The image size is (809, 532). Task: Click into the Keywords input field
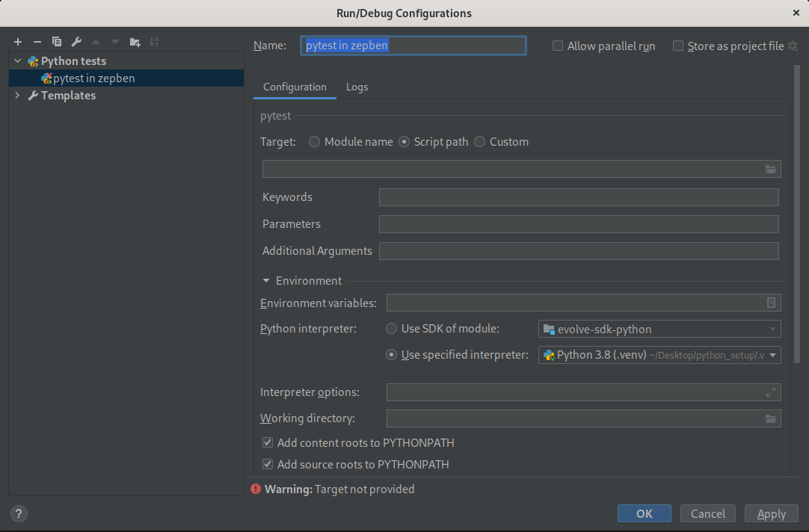coord(578,197)
